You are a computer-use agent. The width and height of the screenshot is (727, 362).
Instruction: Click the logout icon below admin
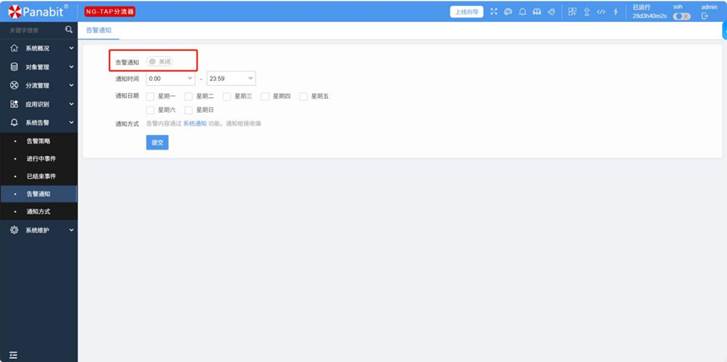coord(705,16)
